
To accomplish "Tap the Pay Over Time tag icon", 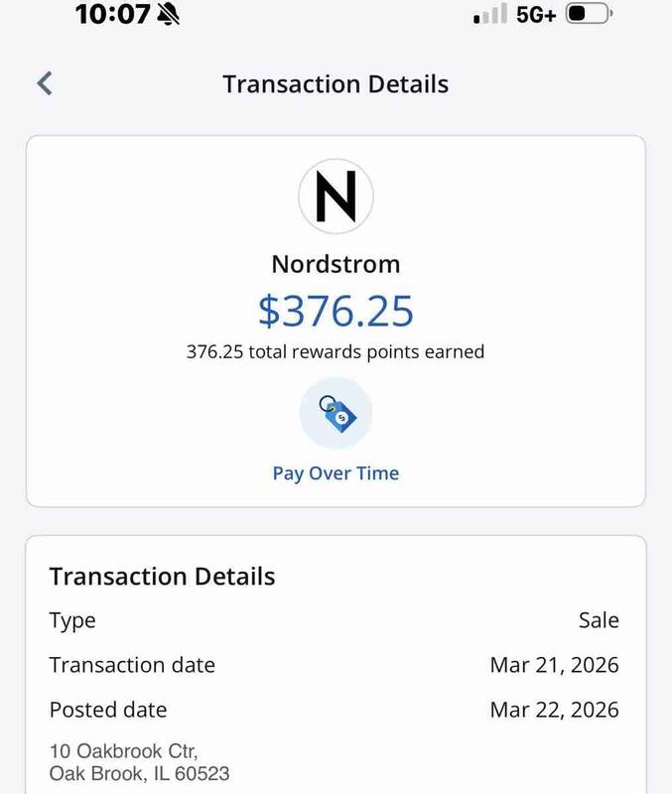I will 336,414.
